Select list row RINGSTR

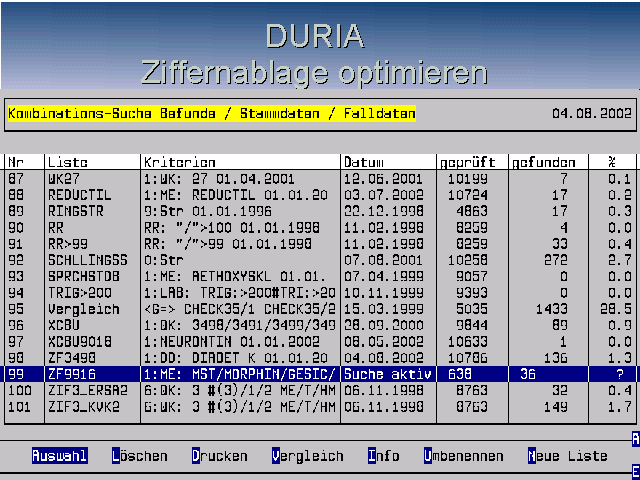[x=320, y=211]
